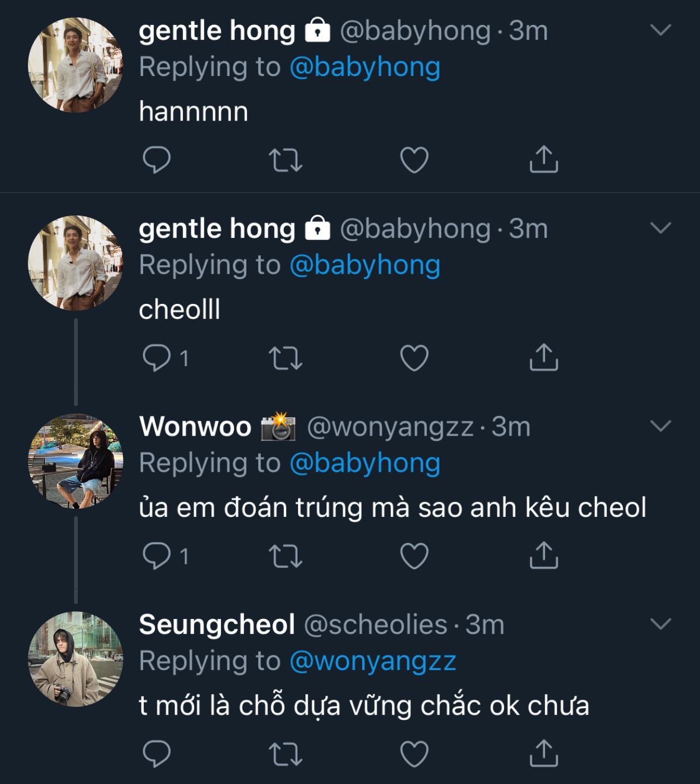Like Wonwoo's reply tweet
The height and width of the screenshot is (784, 700).
tap(414, 556)
